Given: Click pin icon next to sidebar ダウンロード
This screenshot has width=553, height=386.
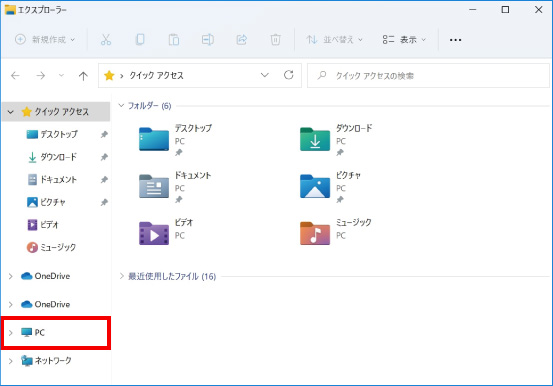Looking at the screenshot, I should [x=104, y=157].
